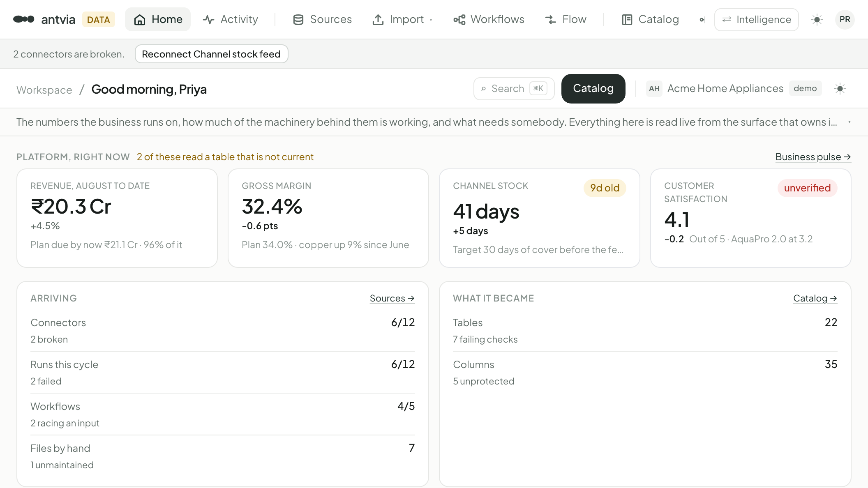Click the DATA badge beside antvia
This screenshot has height=488, width=868.
pyautogui.click(x=98, y=20)
